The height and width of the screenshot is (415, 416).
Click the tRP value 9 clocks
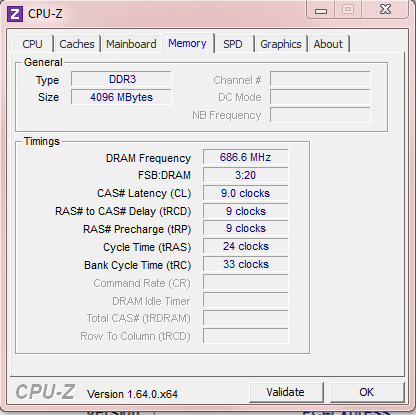tap(245, 228)
